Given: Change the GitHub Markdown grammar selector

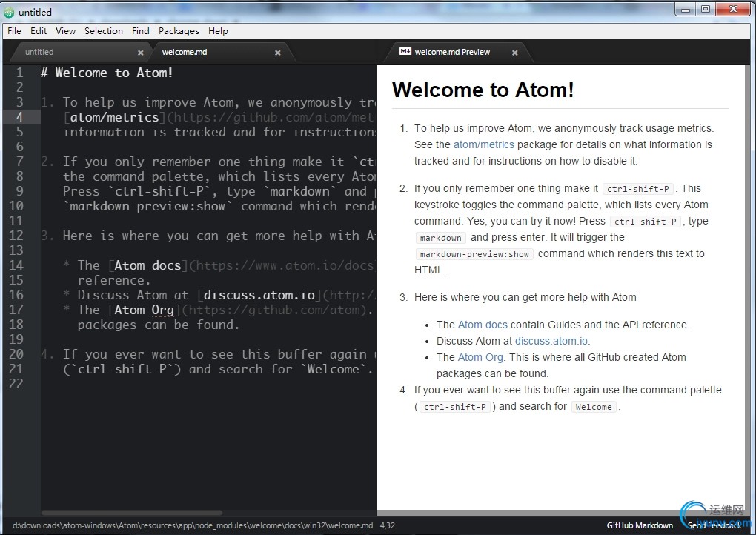Looking at the screenshot, I should click(640, 525).
